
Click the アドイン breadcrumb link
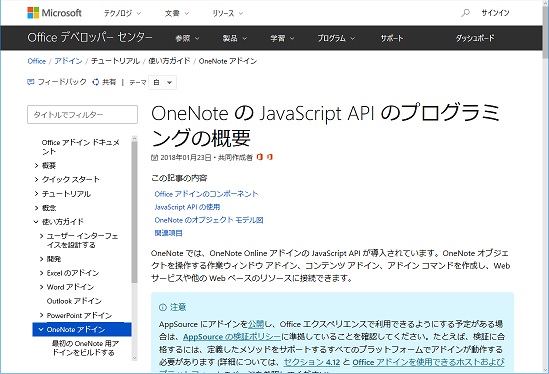[68, 61]
